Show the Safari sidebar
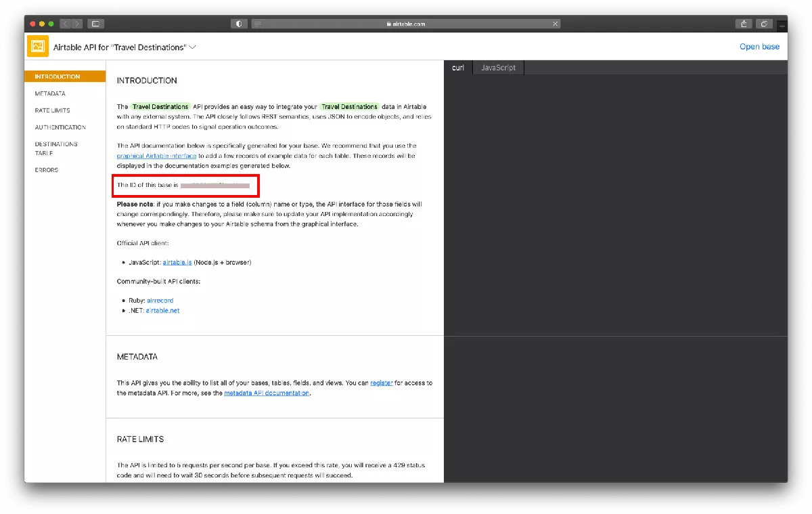The height and width of the screenshot is (514, 812). [96, 24]
